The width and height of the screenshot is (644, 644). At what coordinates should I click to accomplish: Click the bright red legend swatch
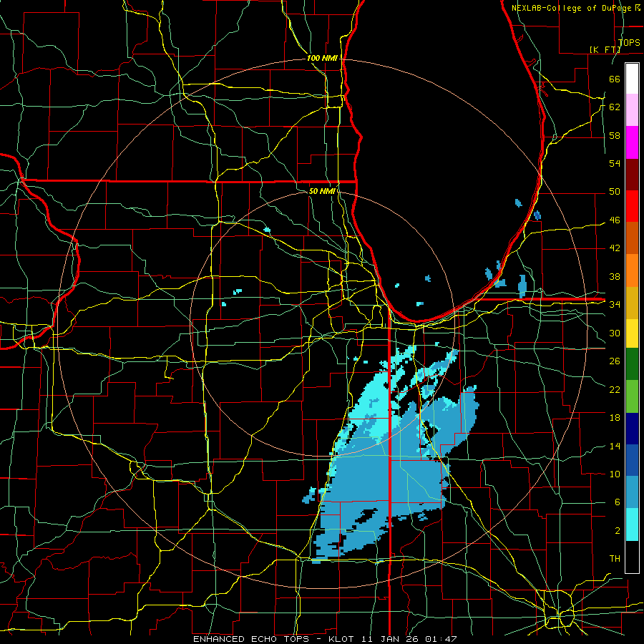(632, 206)
